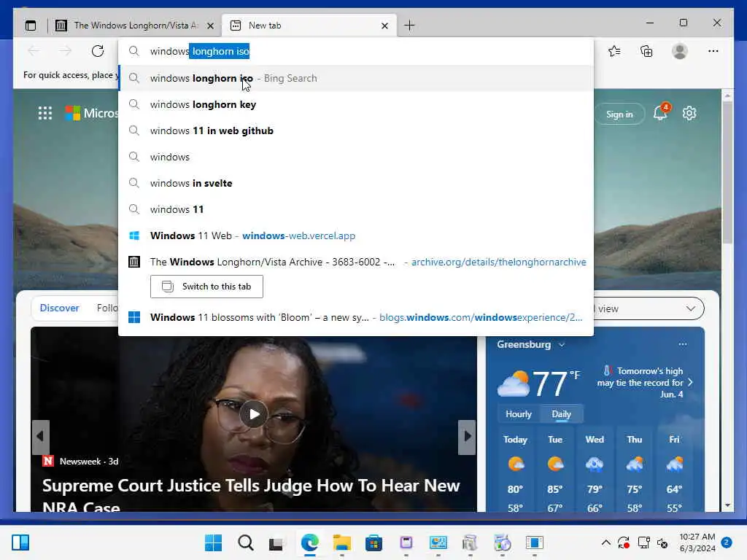
Task: Select the Wed forecast column
Action: coord(595,472)
